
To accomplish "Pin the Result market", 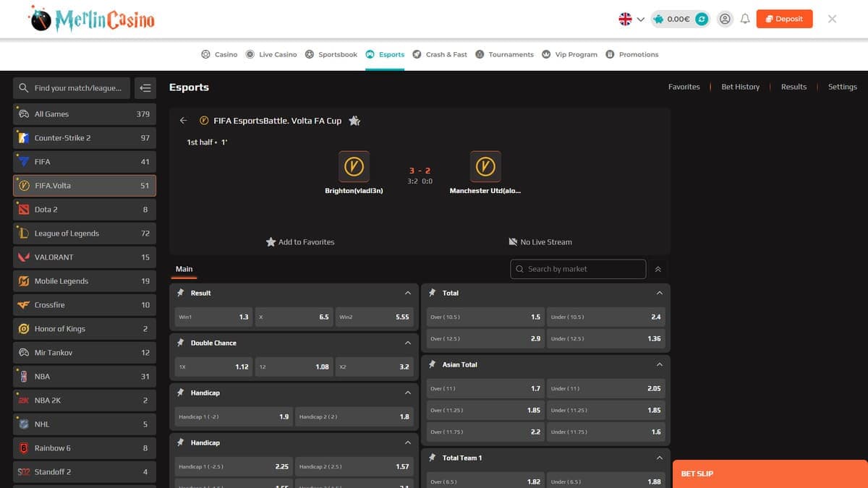I will click(x=181, y=293).
